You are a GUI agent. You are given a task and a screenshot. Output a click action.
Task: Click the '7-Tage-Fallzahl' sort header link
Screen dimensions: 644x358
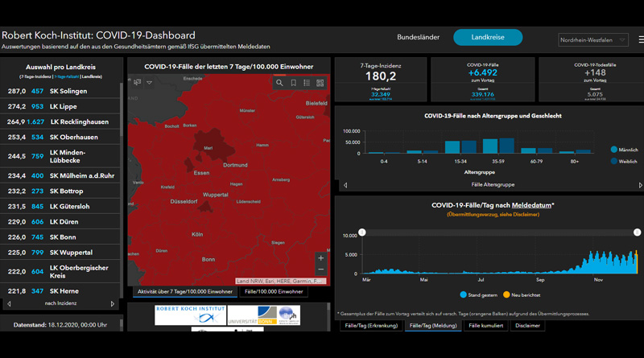tap(67, 76)
